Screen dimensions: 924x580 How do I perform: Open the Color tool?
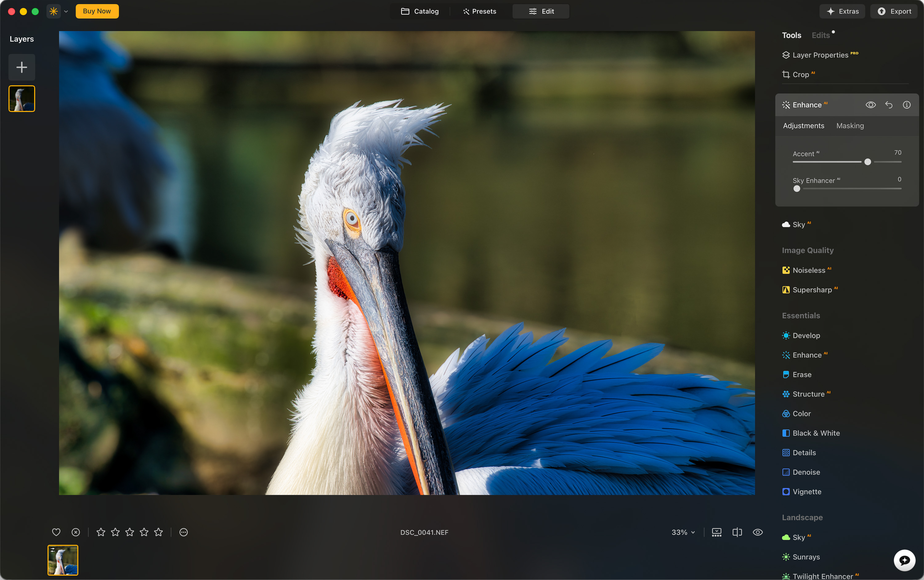(x=797, y=414)
